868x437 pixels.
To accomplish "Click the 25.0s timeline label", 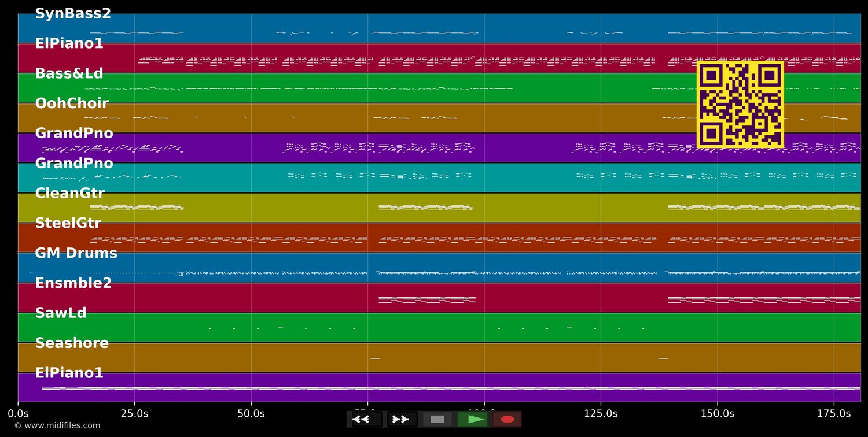I will pyautogui.click(x=135, y=413).
